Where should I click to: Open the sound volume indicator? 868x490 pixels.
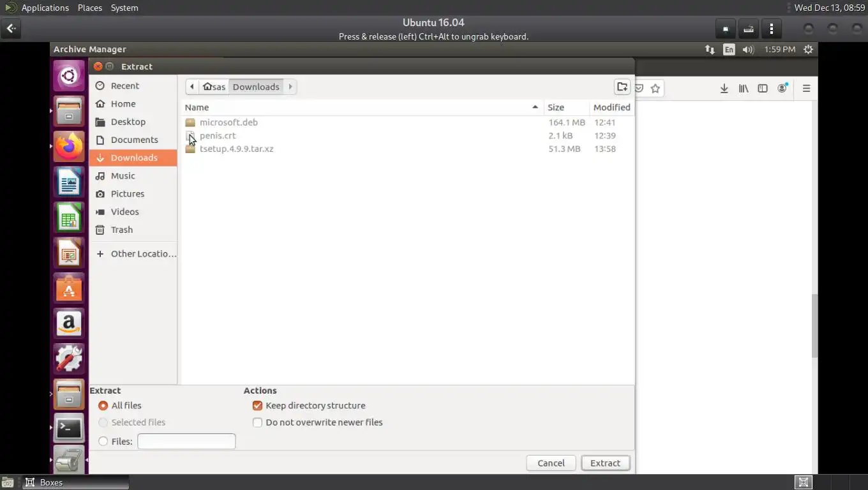(x=748, y=50)
